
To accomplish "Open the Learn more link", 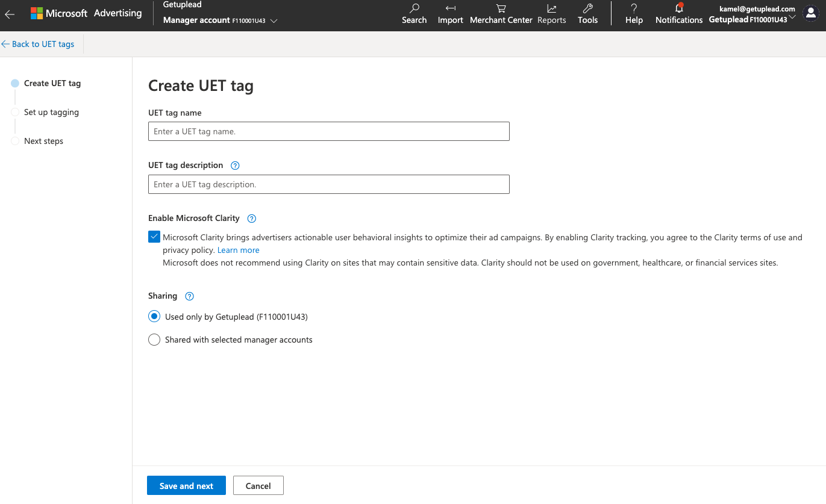I will [x=238, y=250].
